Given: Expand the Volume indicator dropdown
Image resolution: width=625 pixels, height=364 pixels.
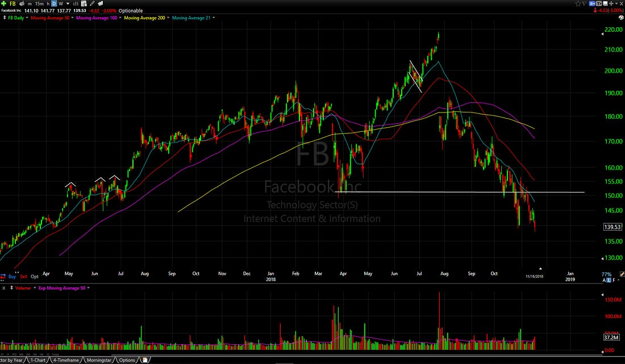Looking at the screenshot, I should point(34,288).
